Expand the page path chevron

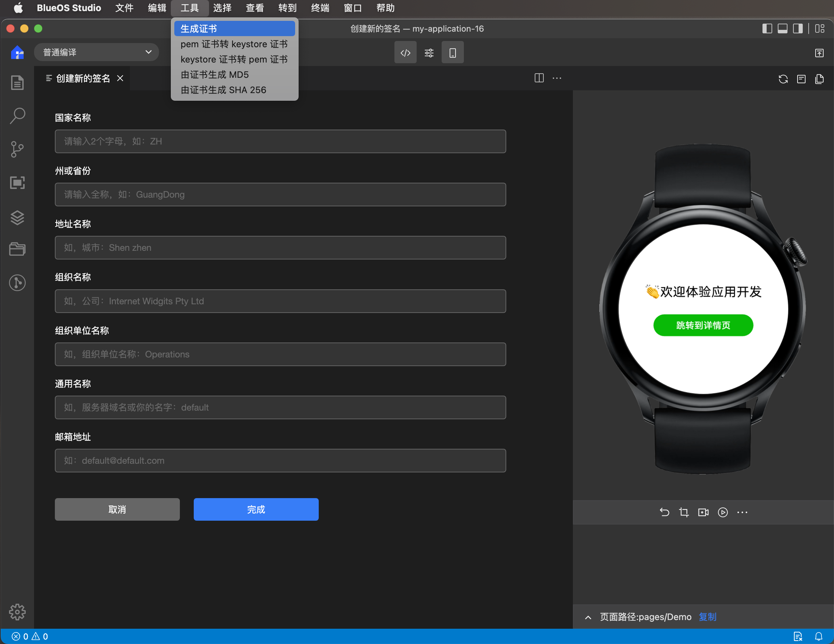588,617
